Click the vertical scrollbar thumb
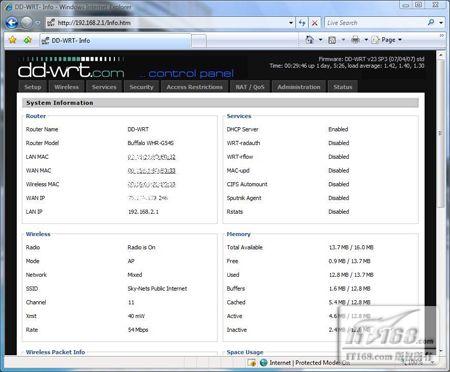The width and height of the screenshot is (450, 372). pyautogui.click(x=441, y=133)
